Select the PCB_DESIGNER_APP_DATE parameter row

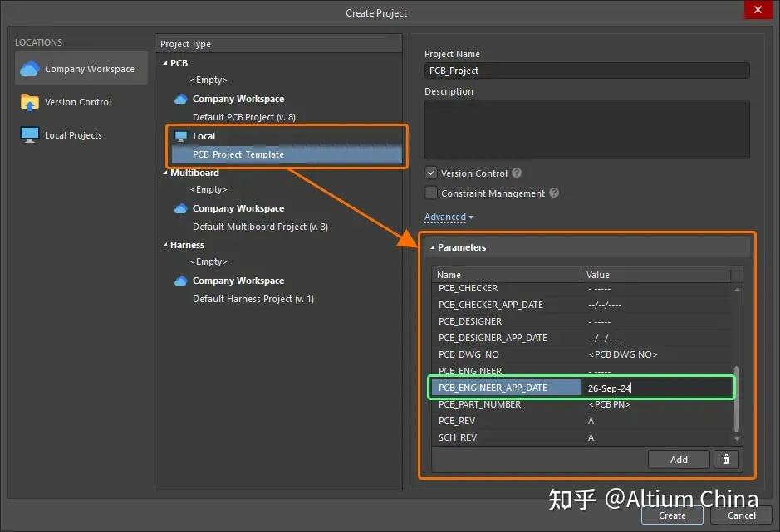582,338
